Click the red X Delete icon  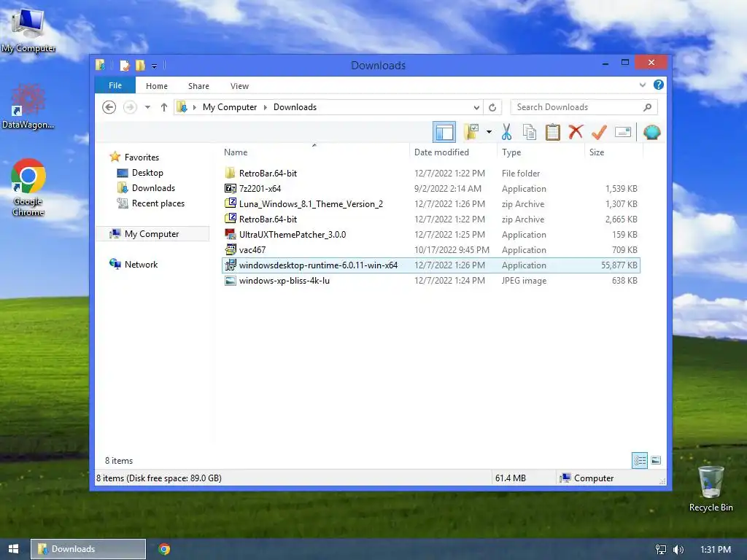(576, 132)
